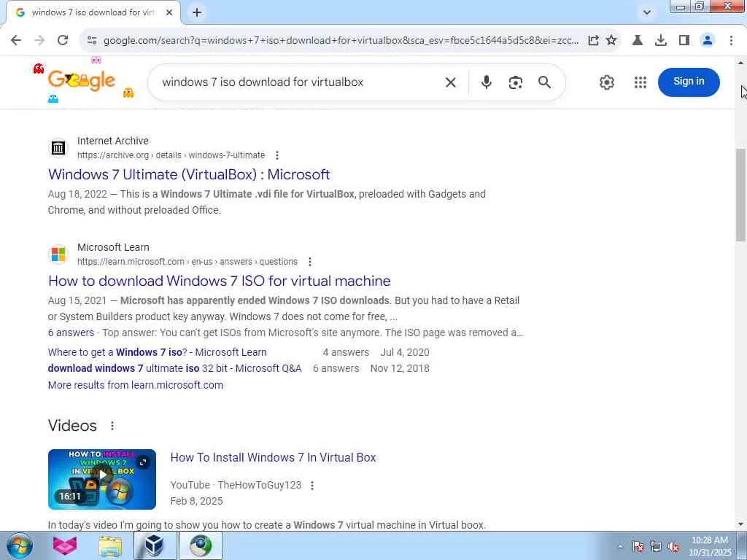
Task: Open the downloads tray icon
Action: click(661, 41)
